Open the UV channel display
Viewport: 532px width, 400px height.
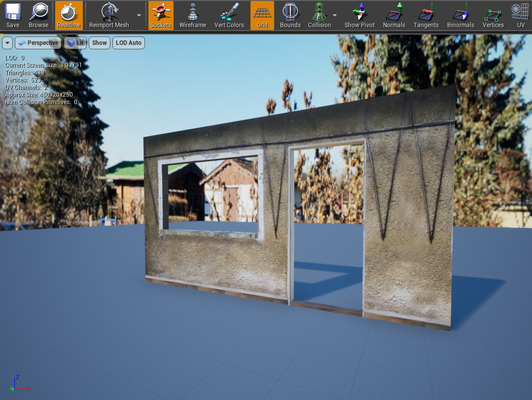521,15
